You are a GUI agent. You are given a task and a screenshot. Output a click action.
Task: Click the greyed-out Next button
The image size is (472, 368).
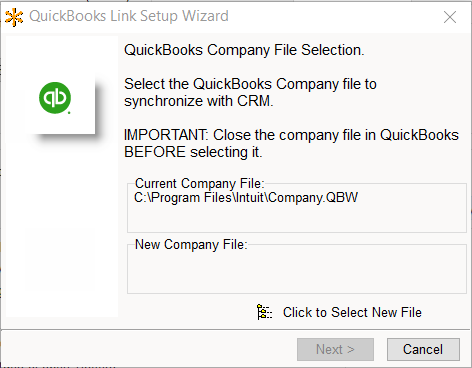(335, 349)
